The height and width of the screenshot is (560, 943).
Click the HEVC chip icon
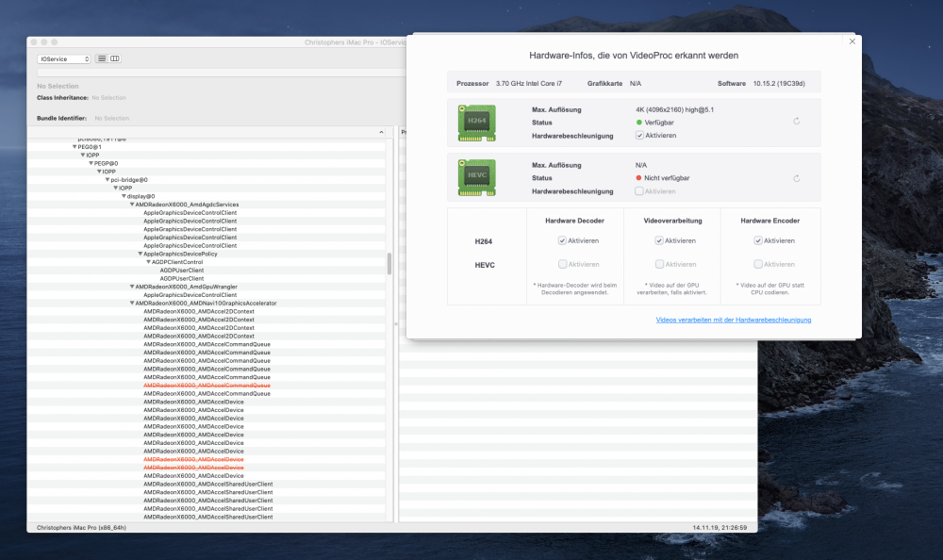(x=477, y=177)
